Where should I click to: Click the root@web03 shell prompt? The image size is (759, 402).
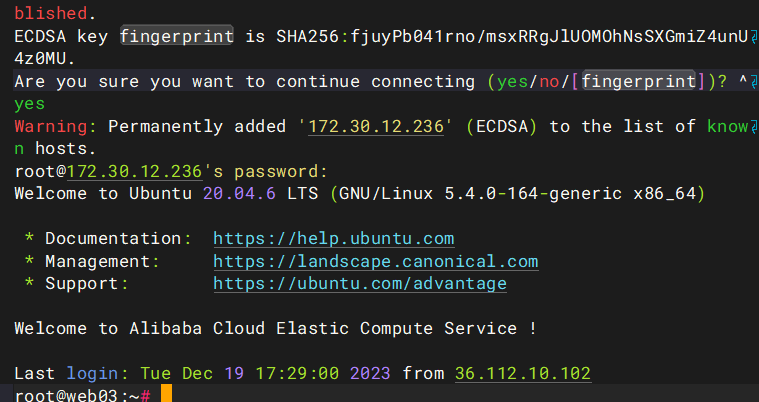point(75,396)
